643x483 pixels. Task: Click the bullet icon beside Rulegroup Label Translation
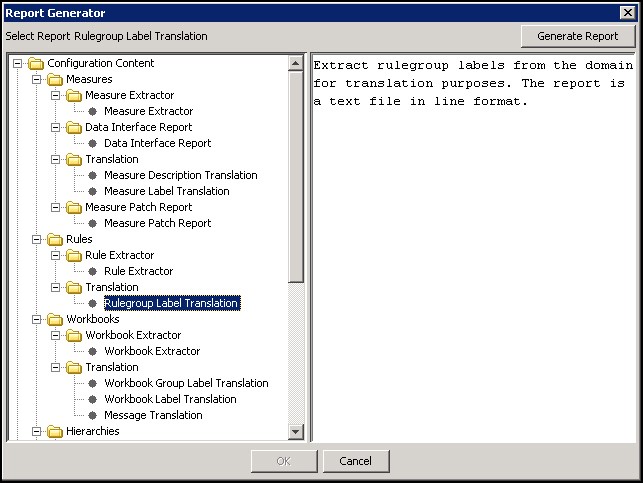pos(93,303)
